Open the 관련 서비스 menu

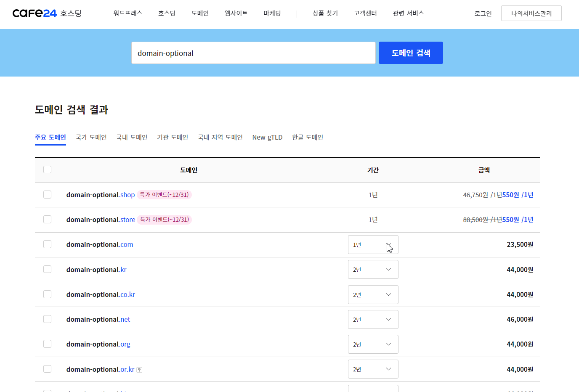click(x=408, y=13)
